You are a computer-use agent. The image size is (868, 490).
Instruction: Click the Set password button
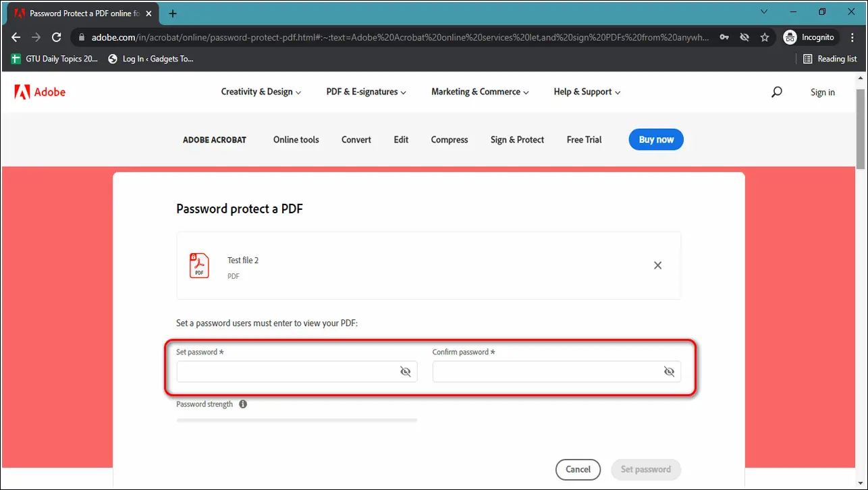(x=646, y=469)
